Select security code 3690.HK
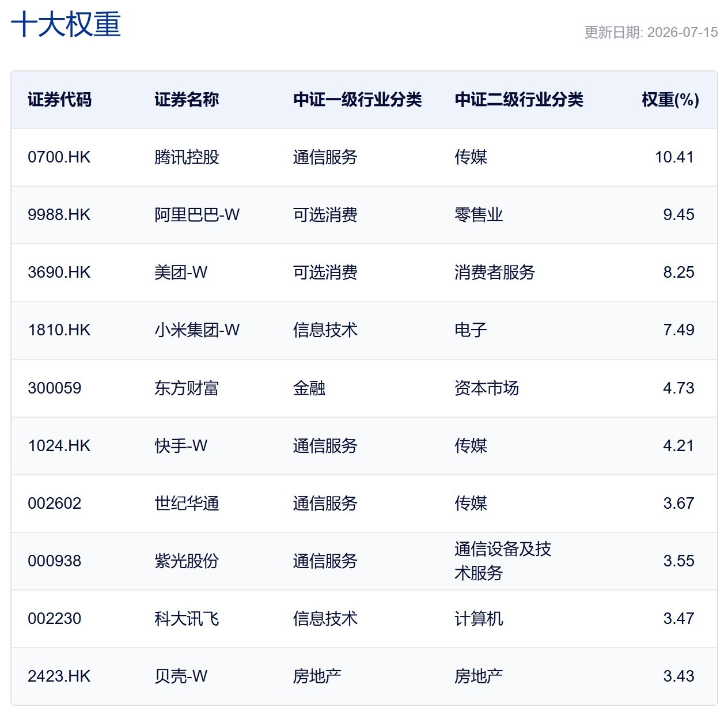728x711 pixels. pyautogui.click(x=59, y=273)
